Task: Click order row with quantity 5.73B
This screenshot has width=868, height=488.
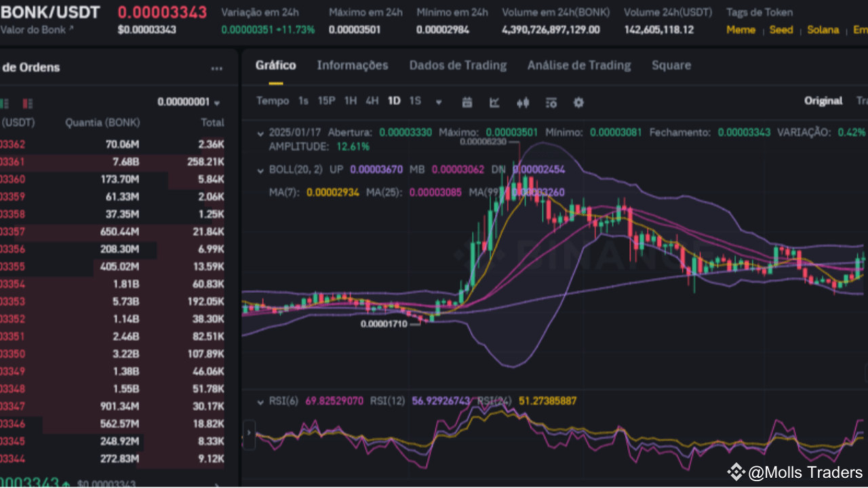Action: point(113,302)
